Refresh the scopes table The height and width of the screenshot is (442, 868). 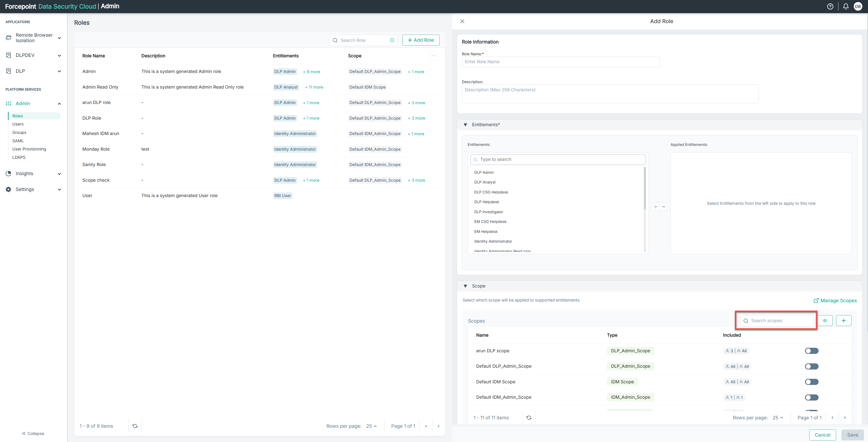529,417
